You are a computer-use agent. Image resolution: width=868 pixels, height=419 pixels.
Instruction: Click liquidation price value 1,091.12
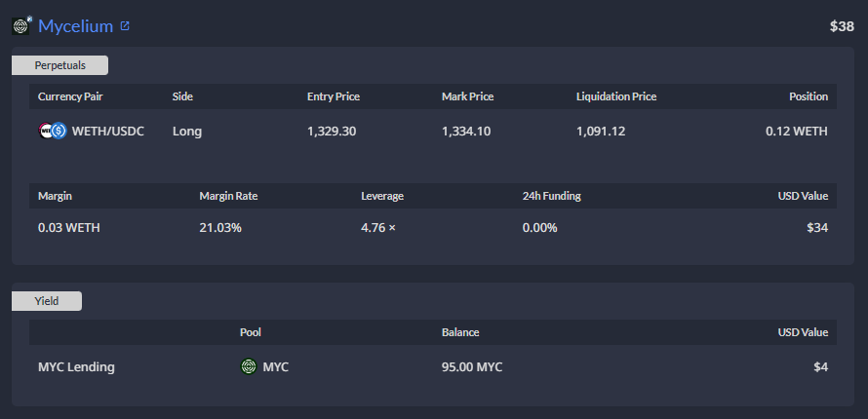[x=601, y=132]
